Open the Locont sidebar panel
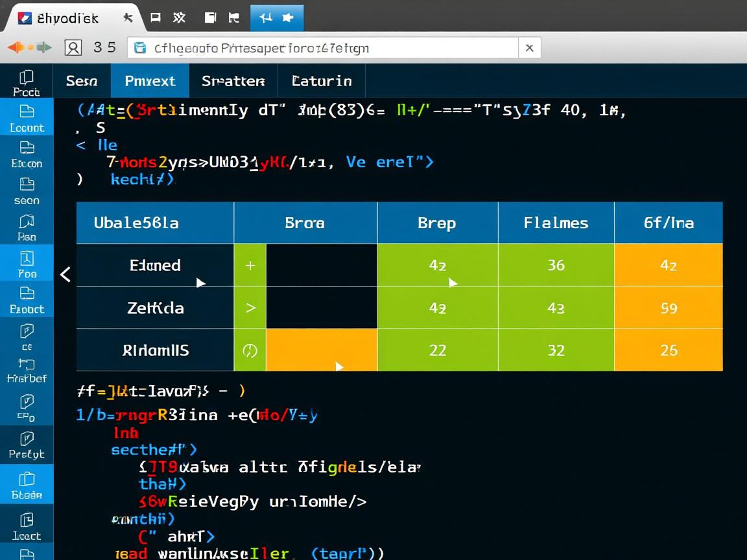Image resolution: width=747 pixels, height=560 pixels. click(26, 117)
